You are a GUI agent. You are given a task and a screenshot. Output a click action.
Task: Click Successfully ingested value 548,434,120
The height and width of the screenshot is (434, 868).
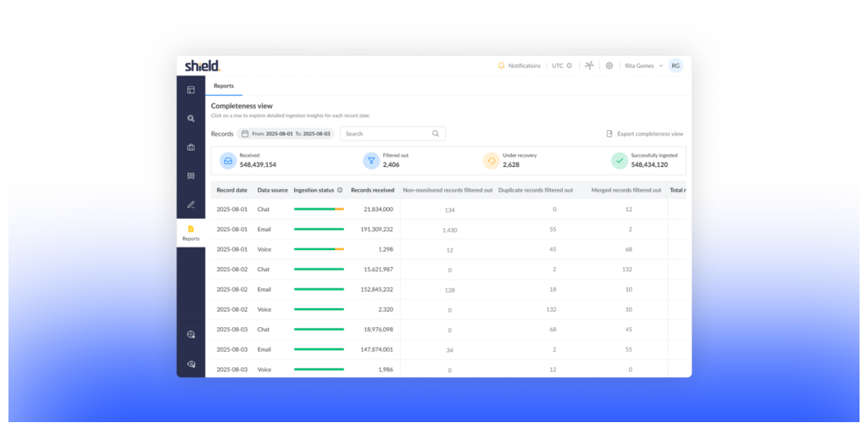pyautogui.click(x=649, y=165)
